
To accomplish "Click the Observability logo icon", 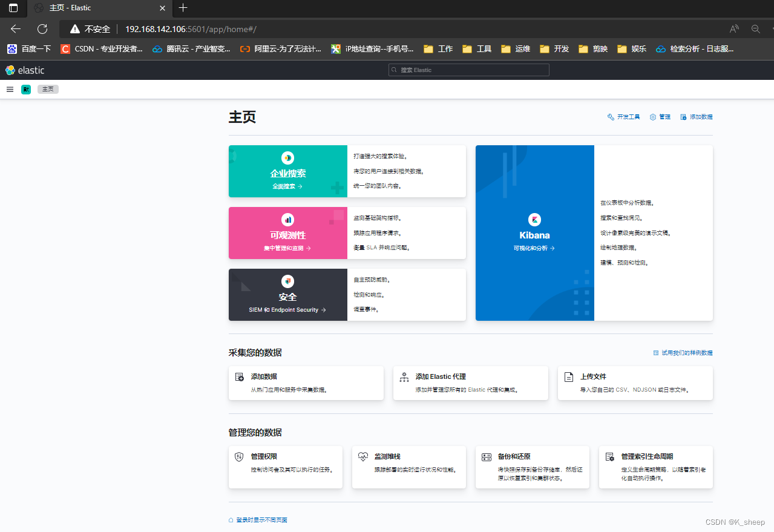I will tap(287, 220).
